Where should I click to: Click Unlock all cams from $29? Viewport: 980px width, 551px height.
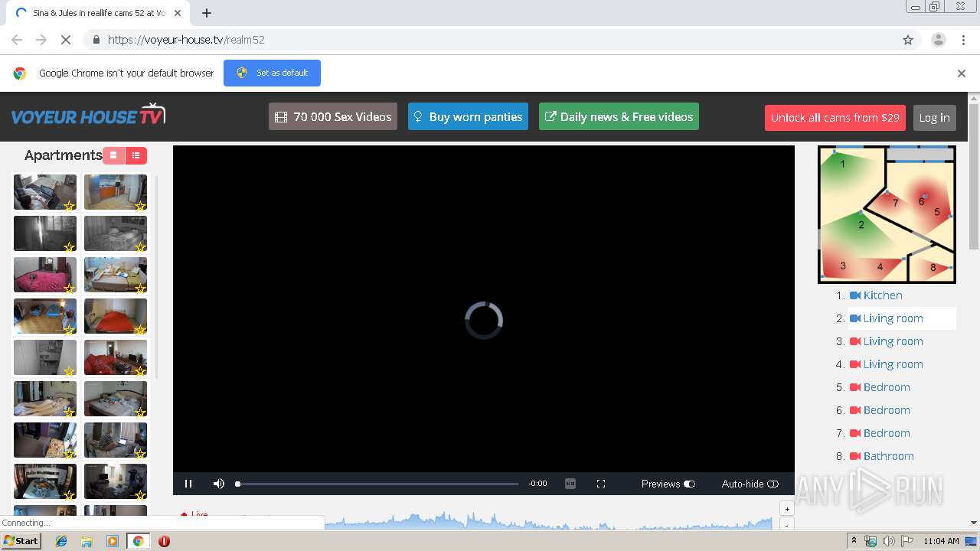click(835, 117)
